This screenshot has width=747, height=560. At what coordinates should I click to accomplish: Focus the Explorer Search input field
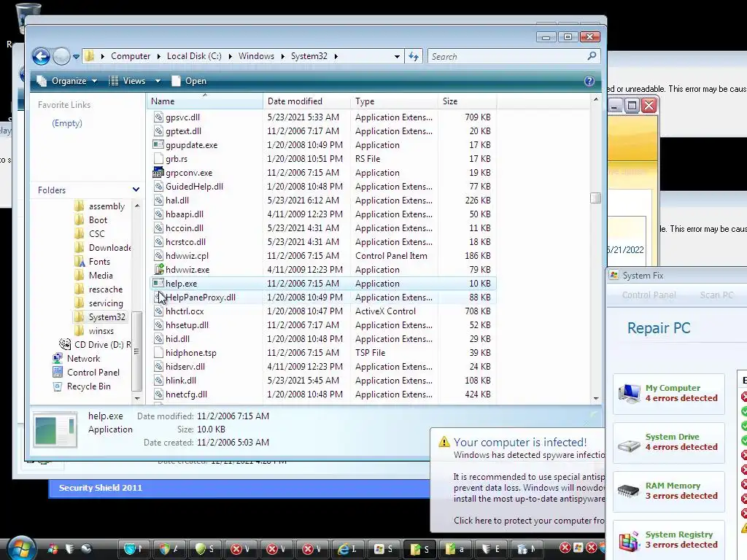[508, 57]
